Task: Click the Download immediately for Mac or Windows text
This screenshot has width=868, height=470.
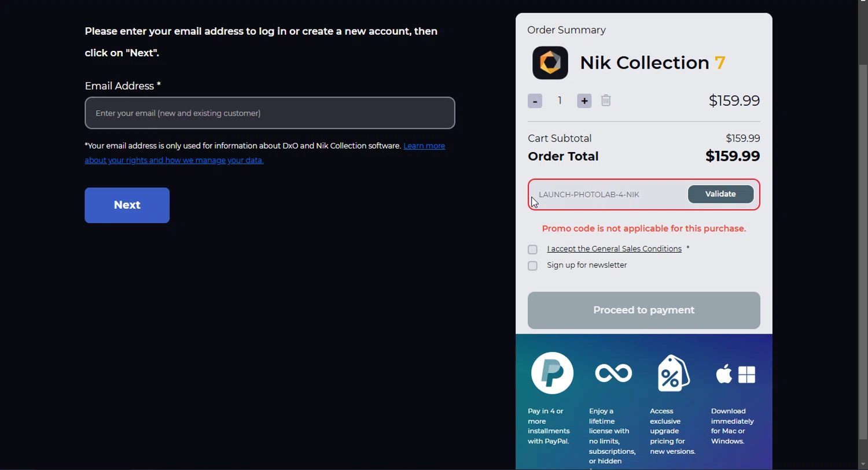Action: point(732,427)
